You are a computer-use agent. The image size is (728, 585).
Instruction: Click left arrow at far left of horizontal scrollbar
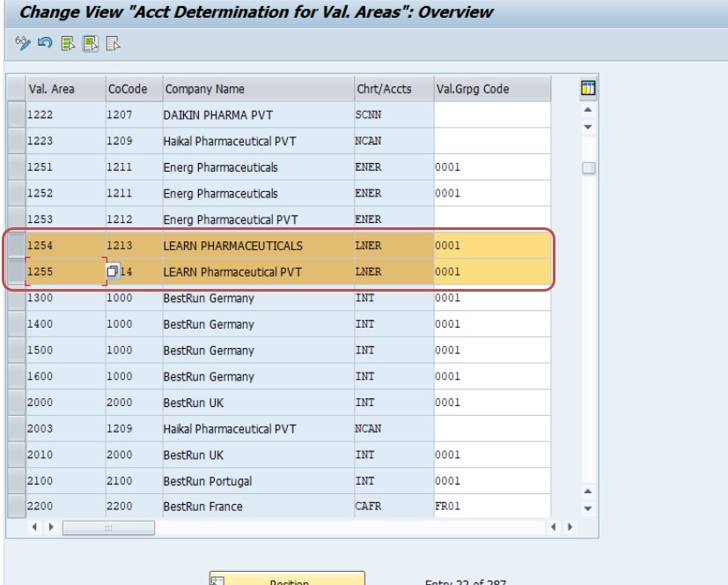(34, 527)
